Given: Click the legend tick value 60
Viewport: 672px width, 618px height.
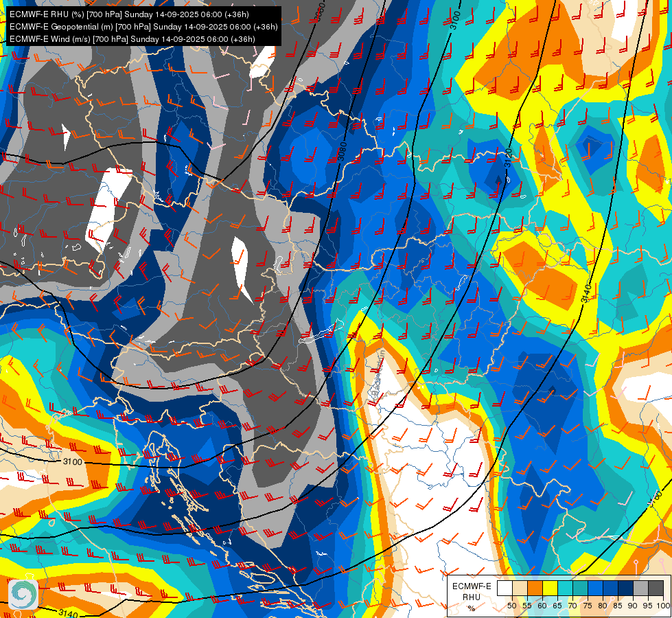Looking at the screenshot, I should pyautogui.click(x=542, y=606).
